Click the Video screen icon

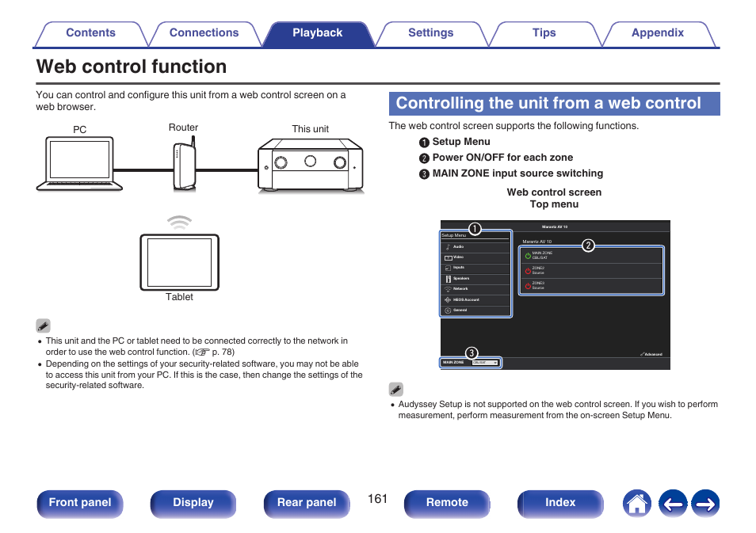448,258
